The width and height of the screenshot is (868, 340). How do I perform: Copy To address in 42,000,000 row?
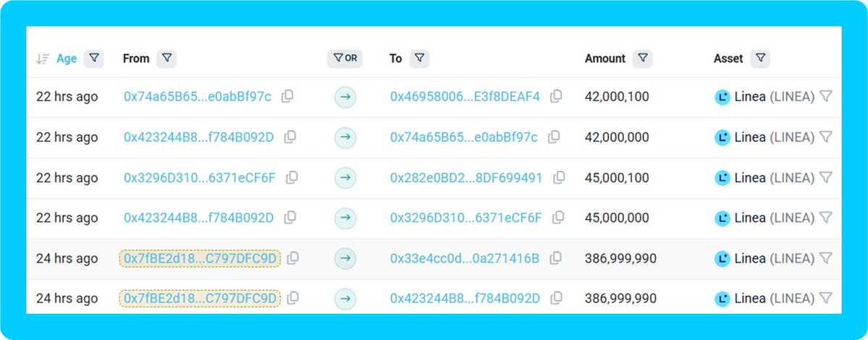[x=554, y=137]
